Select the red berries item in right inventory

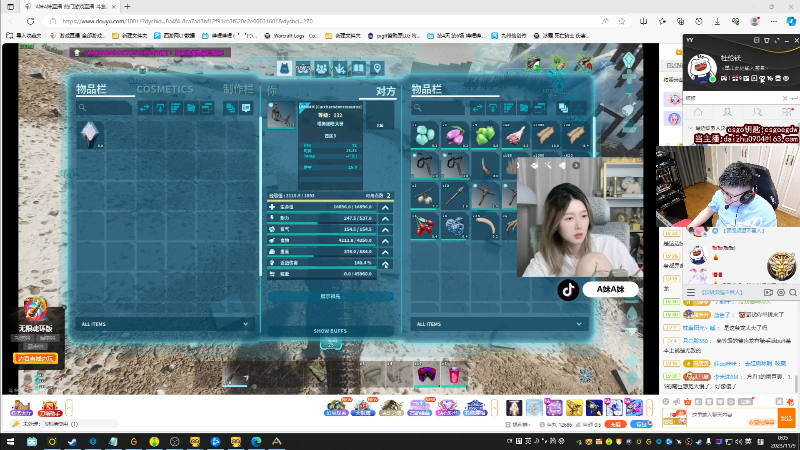point(424,226)
